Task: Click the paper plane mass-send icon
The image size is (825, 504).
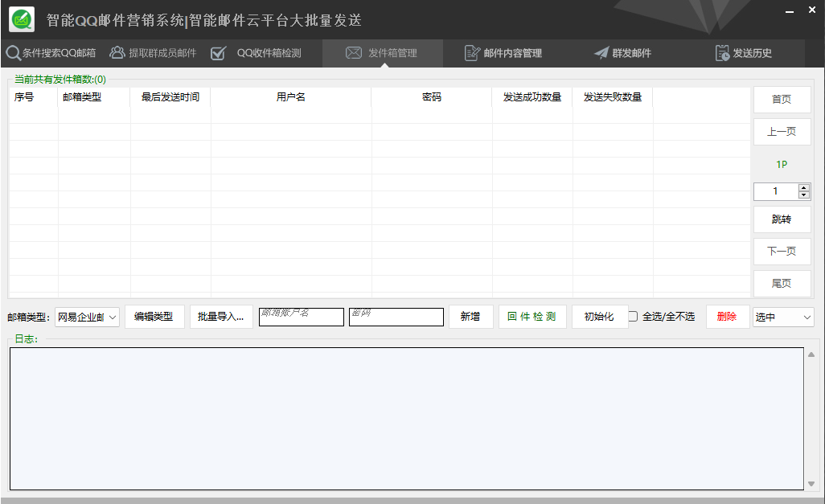Action: 601,53
